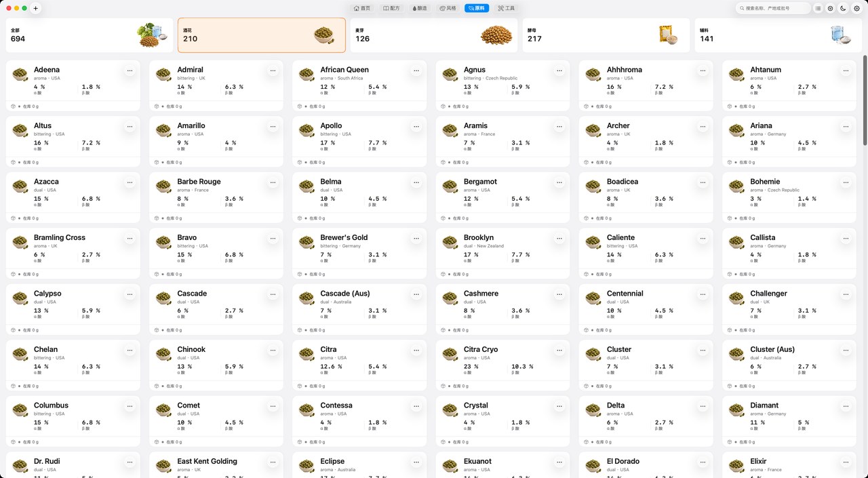Image resolution: width=868 pixels, height=478 pixels.
Task: Open settings via the gear icon
Action: click(856, 8)
